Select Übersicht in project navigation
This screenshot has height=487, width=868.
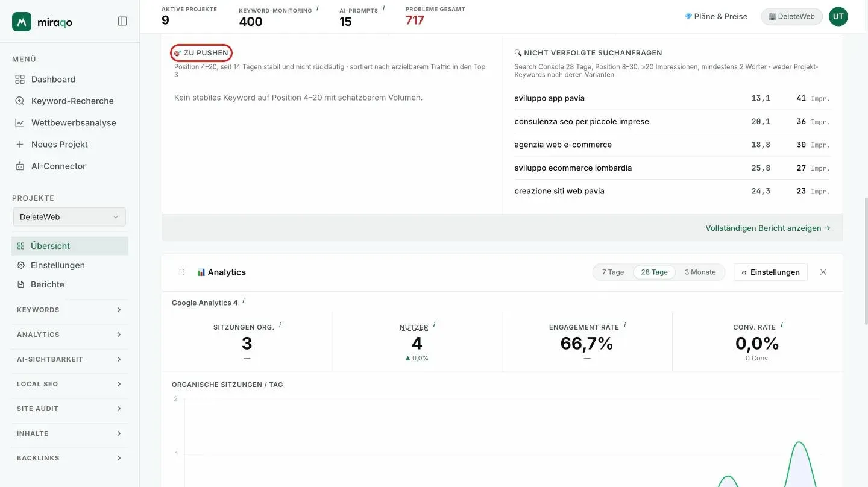coord(69,246)
